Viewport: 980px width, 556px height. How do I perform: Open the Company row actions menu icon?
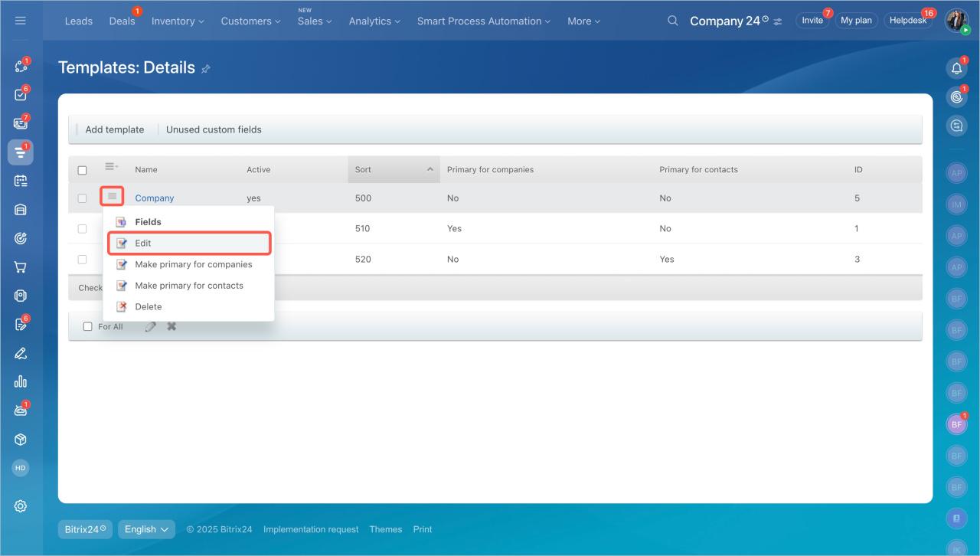click(112, 197)
